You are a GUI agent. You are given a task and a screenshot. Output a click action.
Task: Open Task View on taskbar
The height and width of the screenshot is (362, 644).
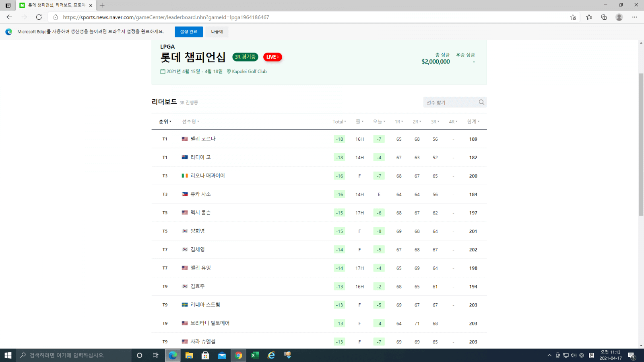[x=155, y=355]
